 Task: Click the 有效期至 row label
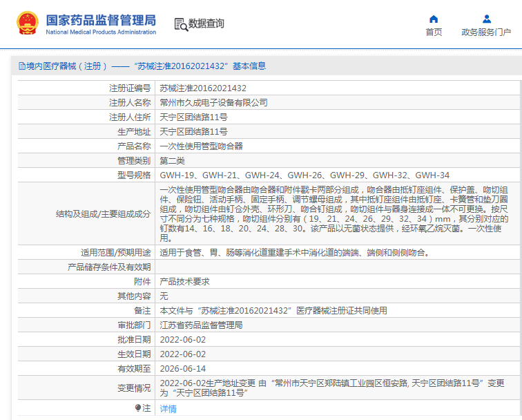pos(134,369)
